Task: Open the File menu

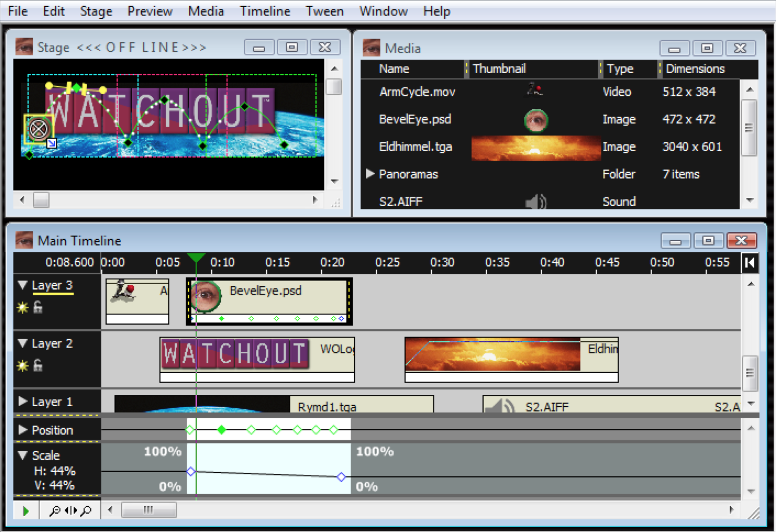Action: (x=18, y=11)
